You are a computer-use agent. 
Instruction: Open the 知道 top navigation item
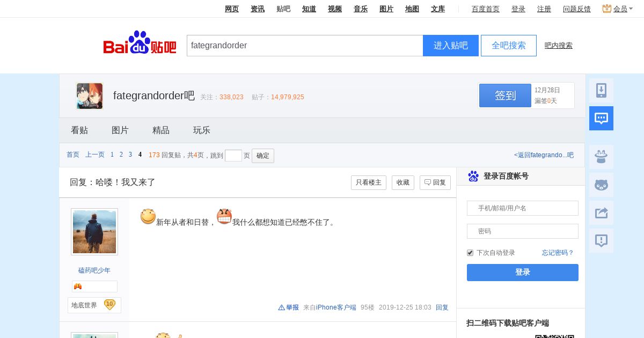(309, 9)
